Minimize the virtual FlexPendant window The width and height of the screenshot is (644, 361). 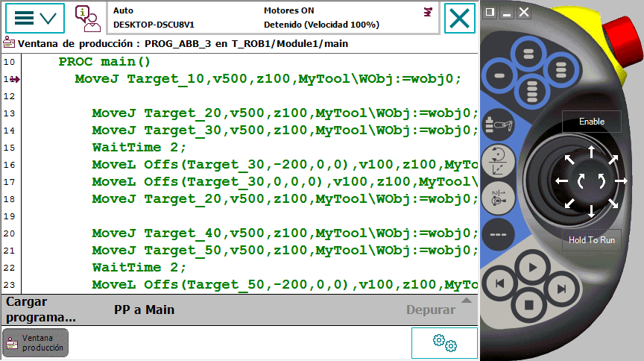(507, 13)
